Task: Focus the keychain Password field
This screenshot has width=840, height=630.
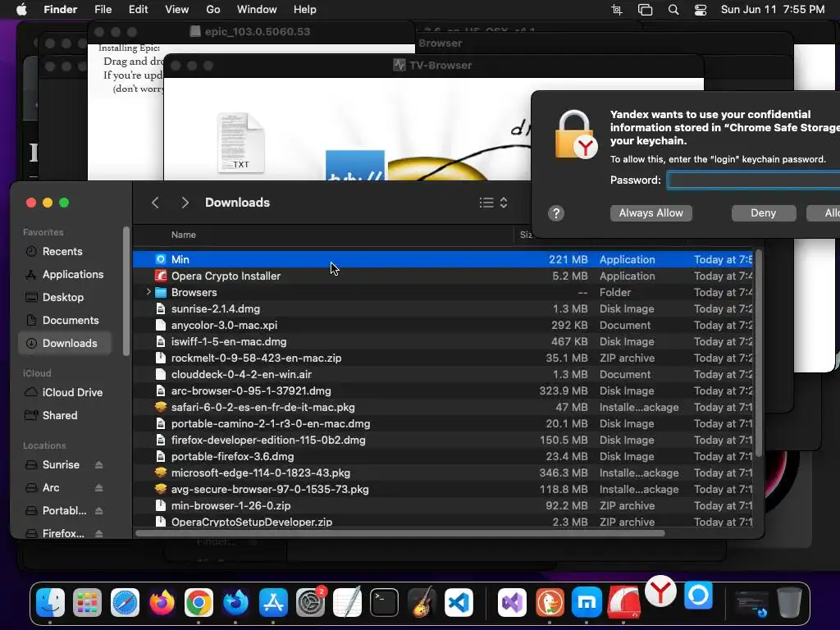Action: [753, 180]
